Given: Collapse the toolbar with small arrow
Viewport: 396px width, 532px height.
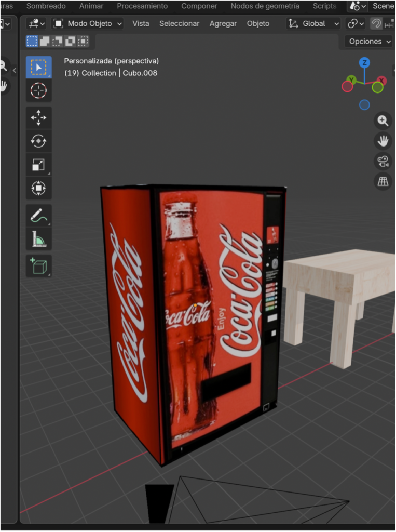Looking at the screenshot, I should 14,71.
